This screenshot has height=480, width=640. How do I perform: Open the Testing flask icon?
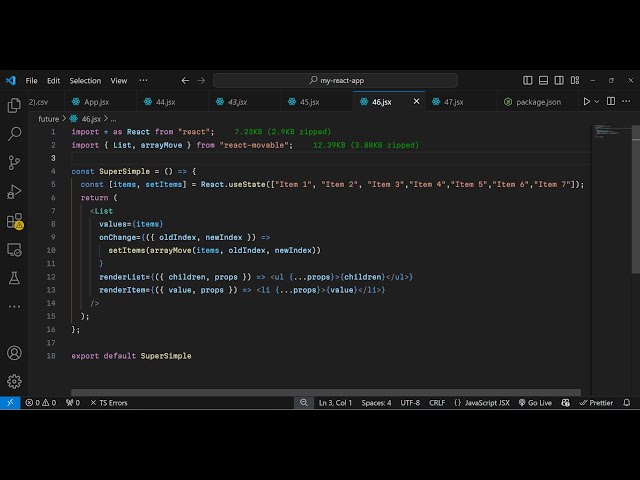pos(14,278)
